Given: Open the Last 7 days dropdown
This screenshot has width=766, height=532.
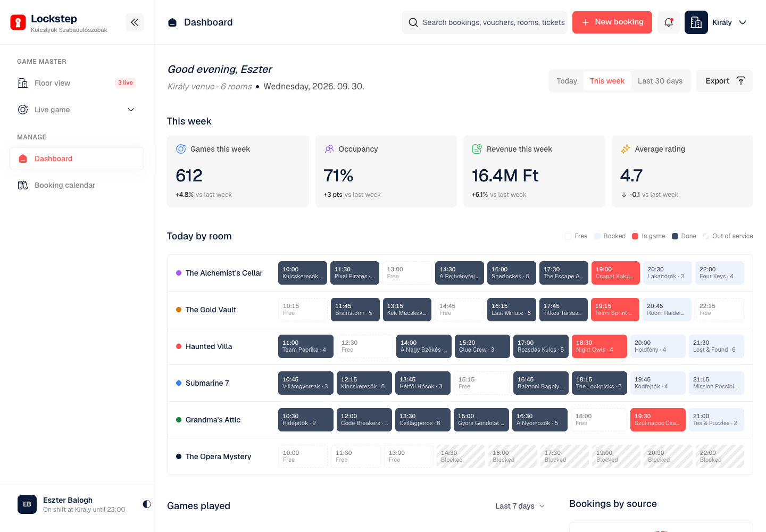Looking at the screenshot, I should pos(520,506).
